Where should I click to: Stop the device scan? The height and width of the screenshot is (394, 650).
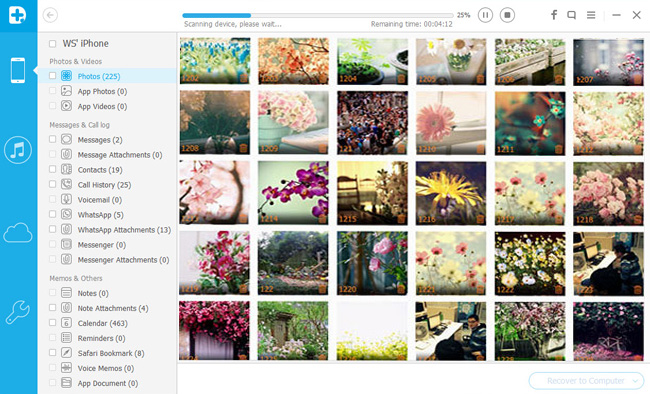(507, 15)
